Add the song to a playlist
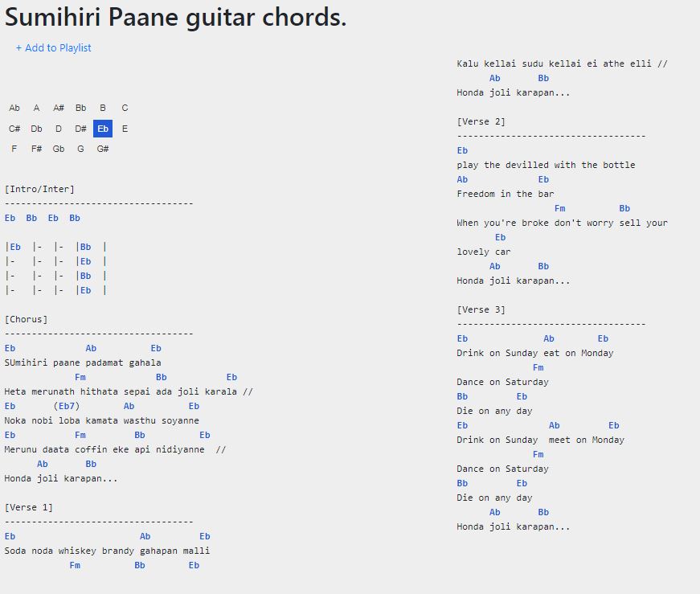The width and height of the screenshot is (700, 594). point(54,47)
